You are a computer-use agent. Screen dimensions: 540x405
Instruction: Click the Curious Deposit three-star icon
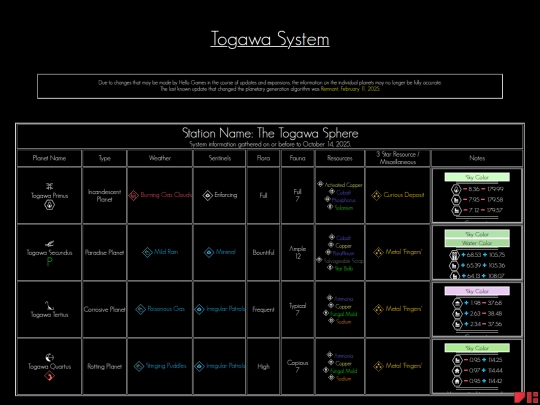coord(376,195)
